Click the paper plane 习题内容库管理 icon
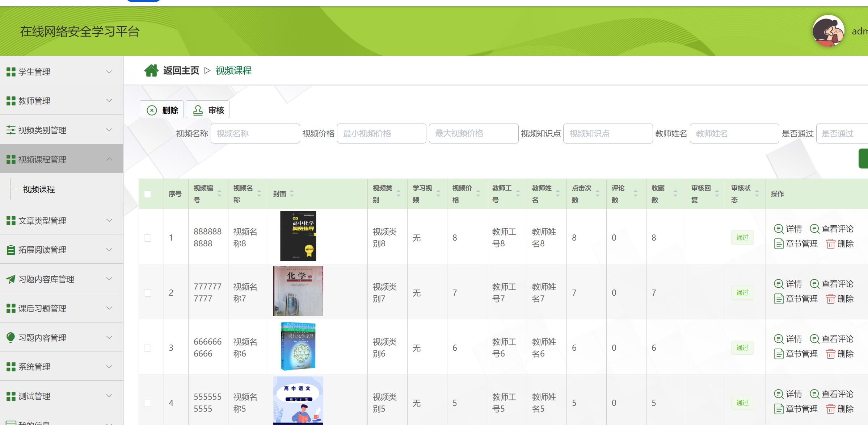 coord(11,279)
